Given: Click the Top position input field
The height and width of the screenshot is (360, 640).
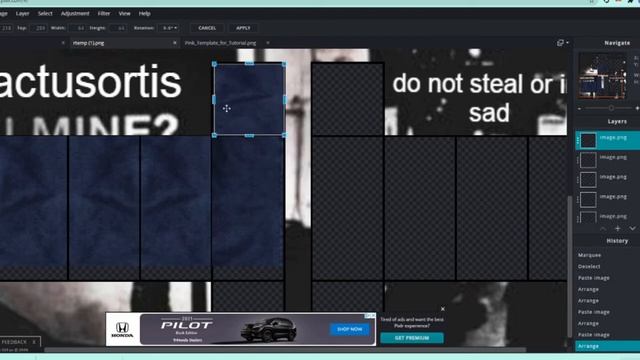Looking at the screenshot, I should [40, 28].
